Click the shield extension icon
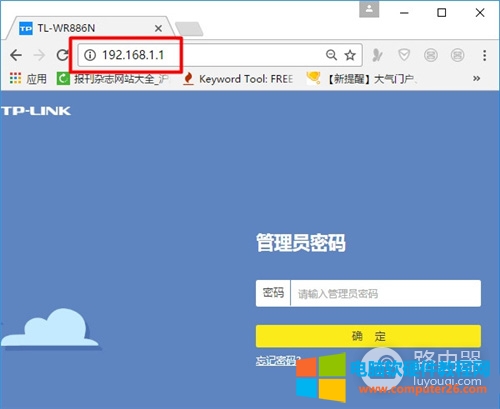This screenshot has width=500, height=409. [404, 55]
